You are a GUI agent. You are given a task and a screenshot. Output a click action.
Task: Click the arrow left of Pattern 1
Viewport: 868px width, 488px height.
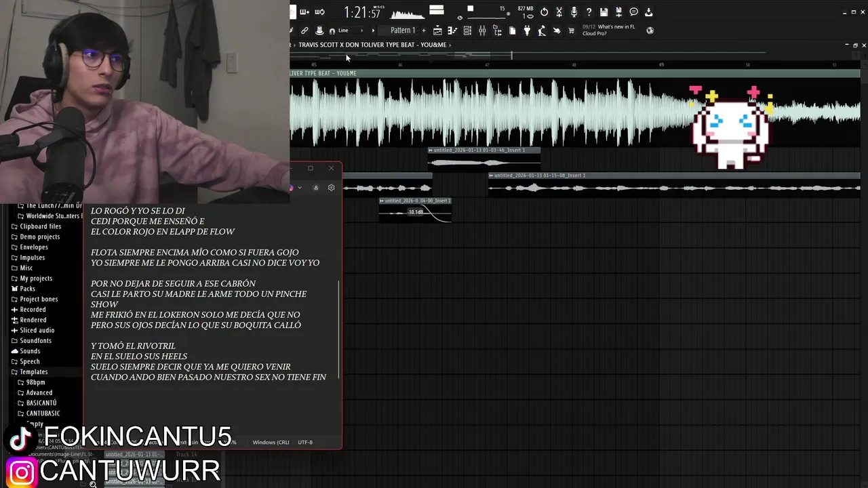coord(372,30)
